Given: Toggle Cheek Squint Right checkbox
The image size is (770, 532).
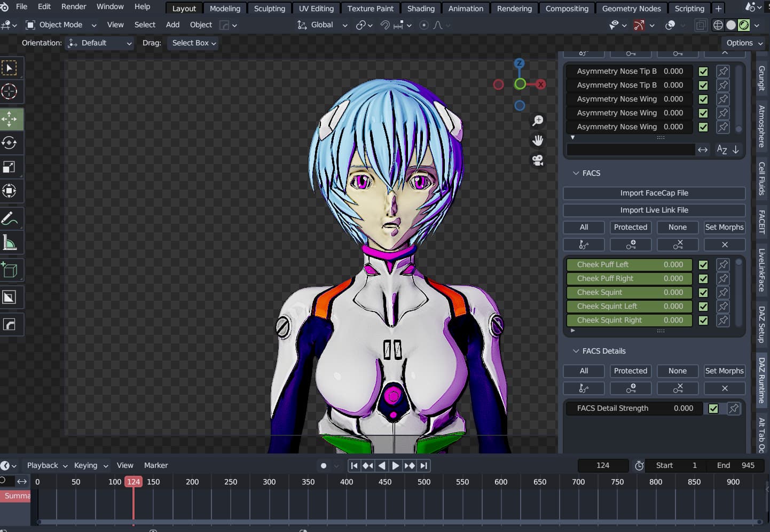Looking at the screenshot, I should (x=703, y=320).
